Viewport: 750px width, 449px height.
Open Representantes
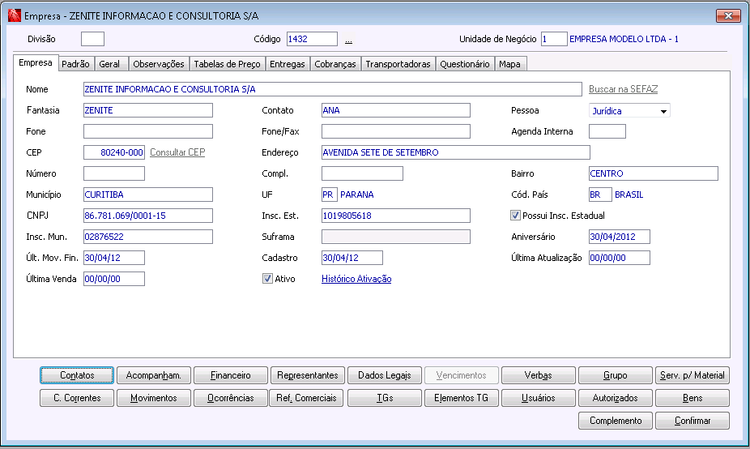[x=308, y=375]
